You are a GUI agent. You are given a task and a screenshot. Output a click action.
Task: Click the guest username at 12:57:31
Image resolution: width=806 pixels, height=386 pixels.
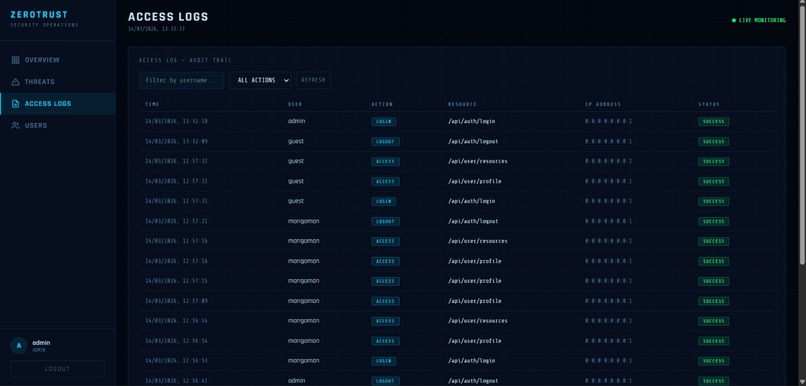[296, 201]
